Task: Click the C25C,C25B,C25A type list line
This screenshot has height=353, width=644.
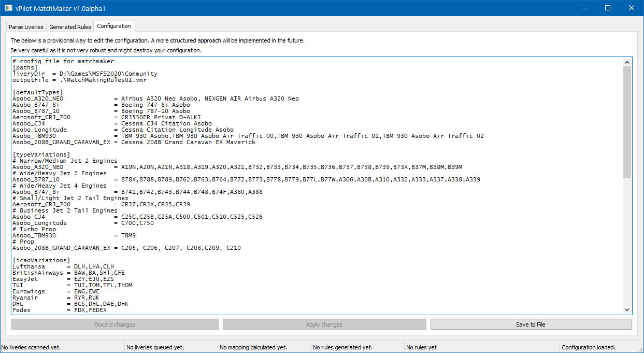Action: pos(138,217)
